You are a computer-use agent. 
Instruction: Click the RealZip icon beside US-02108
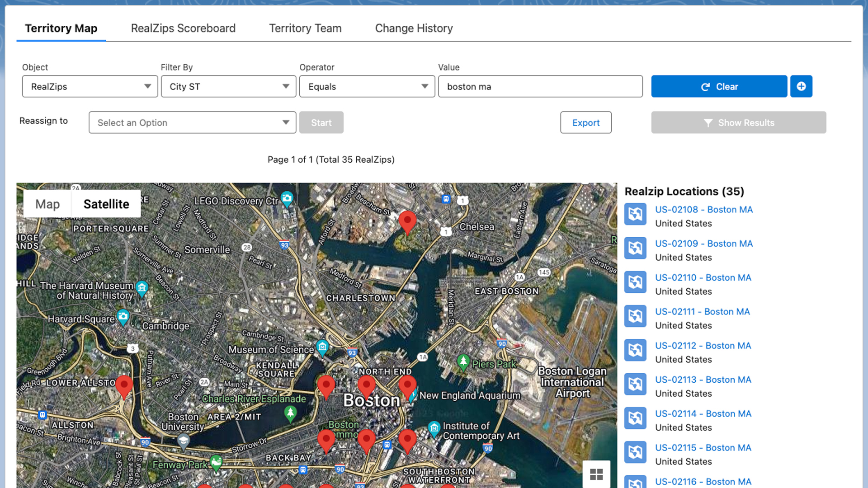click(x=635, y=214)
